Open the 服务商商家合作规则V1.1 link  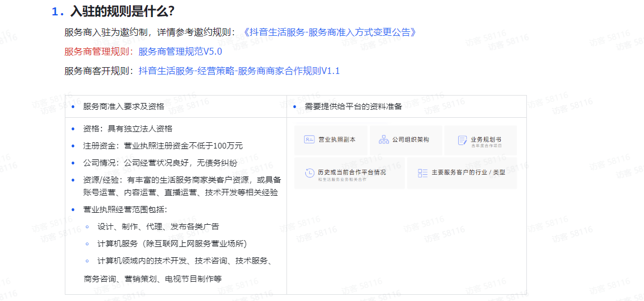(x=239, y=71)
